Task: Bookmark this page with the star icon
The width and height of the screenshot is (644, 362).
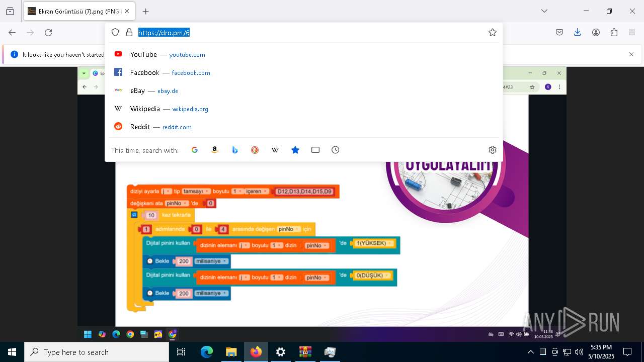Action: tap(493, 32)
